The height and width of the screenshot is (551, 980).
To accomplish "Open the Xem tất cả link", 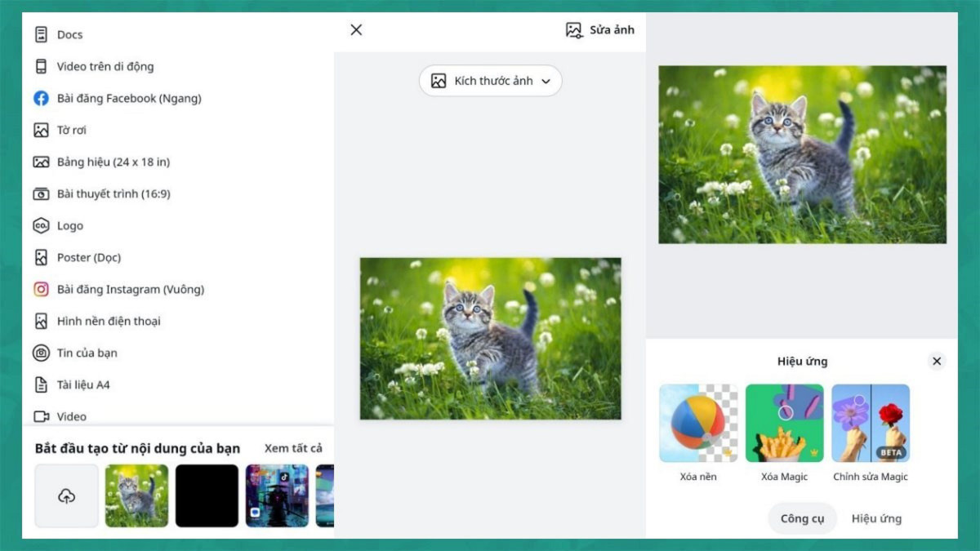I will (x=293, y=448).
